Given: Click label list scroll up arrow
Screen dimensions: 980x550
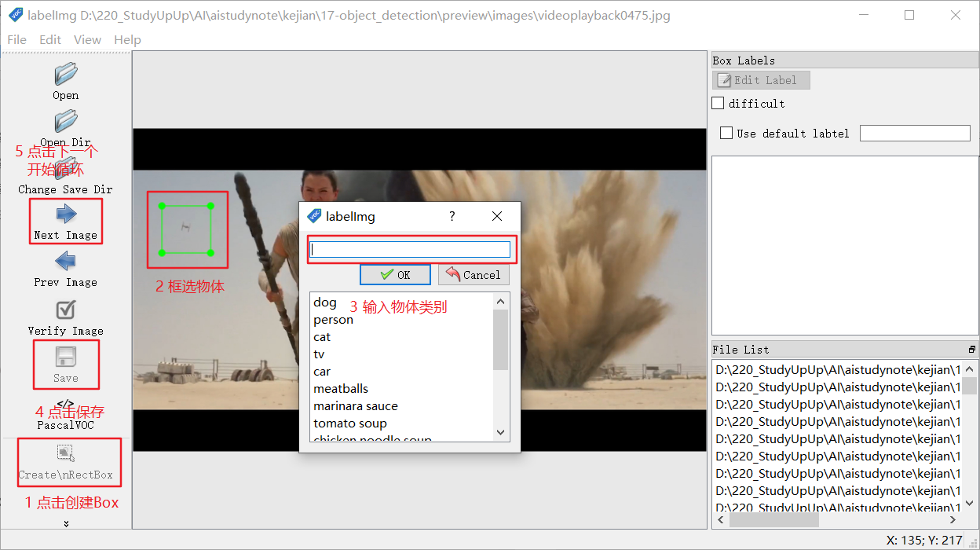Looking at the screenshot, I should pos(501,301).
